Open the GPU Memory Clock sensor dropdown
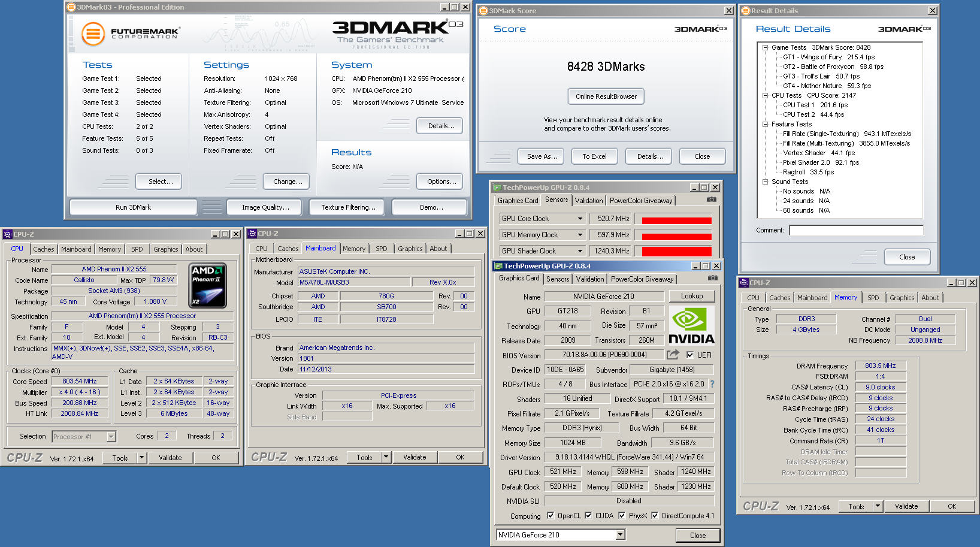Image resolution: width=980 pixels, height=547 pixels. point(579,235)
